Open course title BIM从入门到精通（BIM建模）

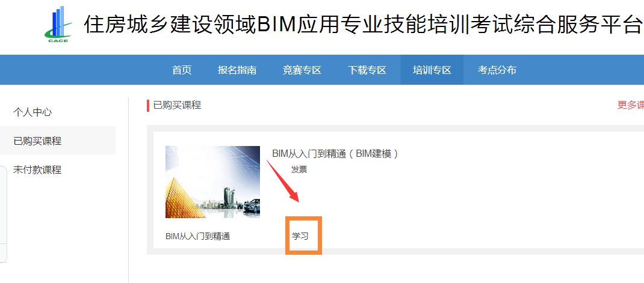335,154
